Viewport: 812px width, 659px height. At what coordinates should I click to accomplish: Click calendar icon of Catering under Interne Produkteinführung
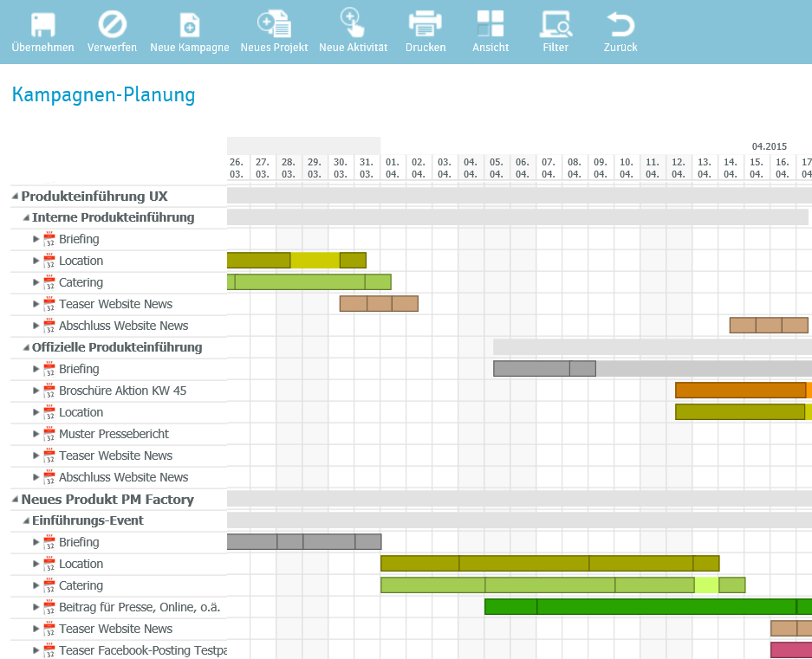(x=49, y=282)
